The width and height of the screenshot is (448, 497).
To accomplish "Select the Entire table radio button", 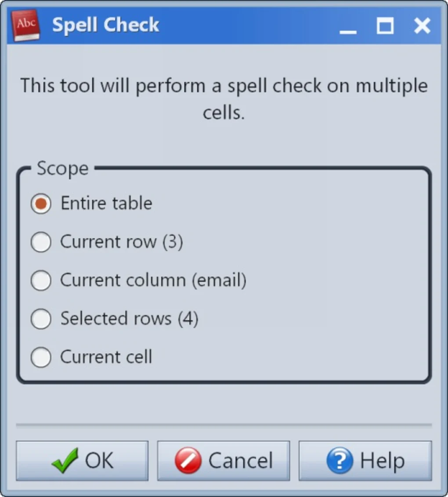I will (x=41, y=204).
